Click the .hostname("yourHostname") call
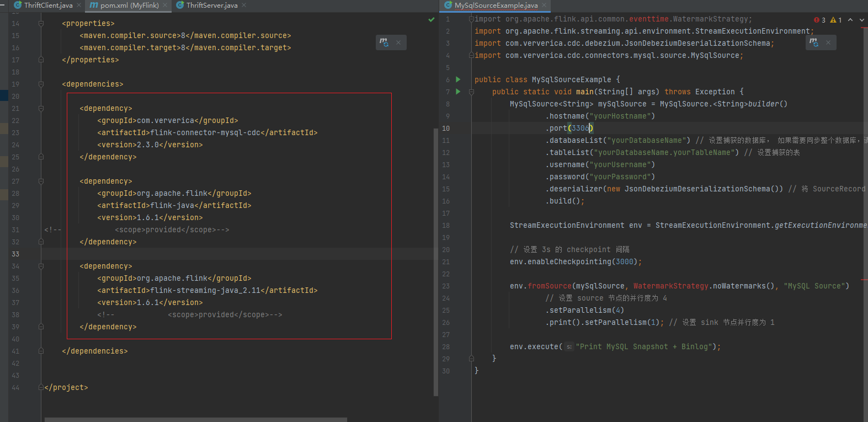The image size is (868, 422). tap(600, 116)
